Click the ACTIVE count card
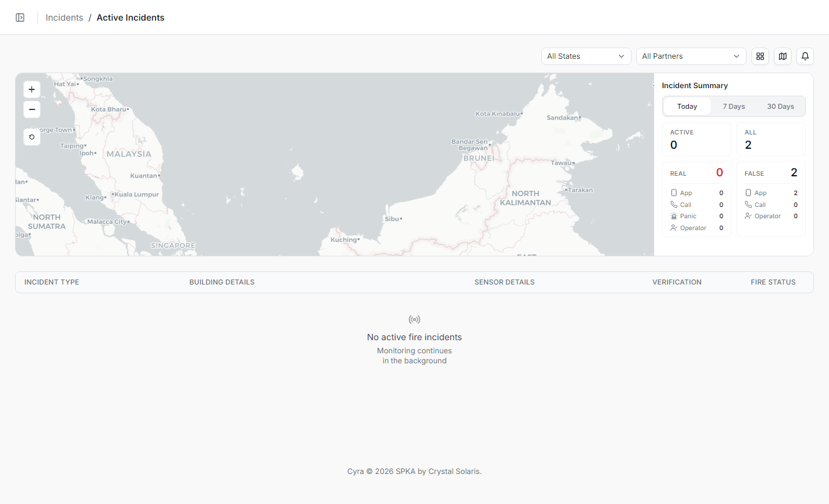829x504 pixels. point(696,139)
